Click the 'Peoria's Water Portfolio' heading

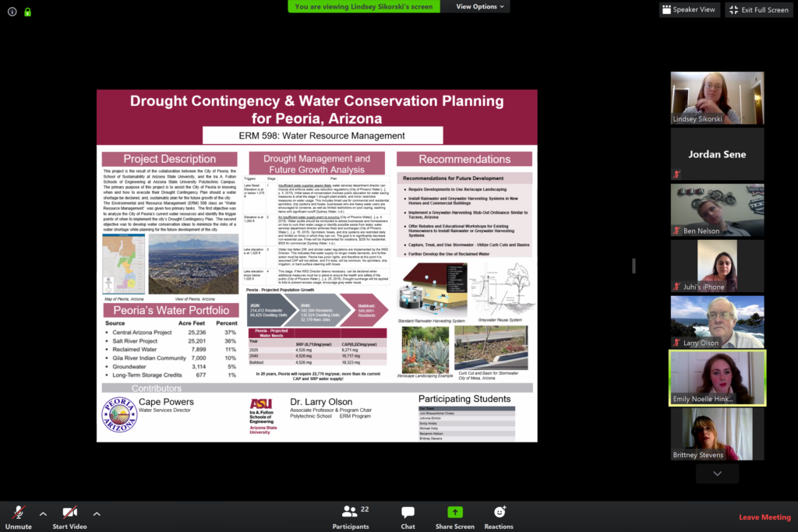(x=171, y=310)
